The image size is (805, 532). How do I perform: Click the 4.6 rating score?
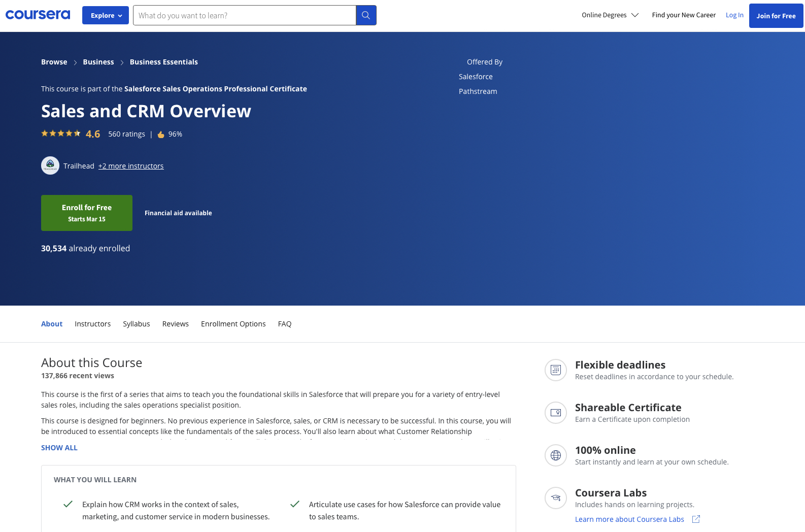coord(93,134)
